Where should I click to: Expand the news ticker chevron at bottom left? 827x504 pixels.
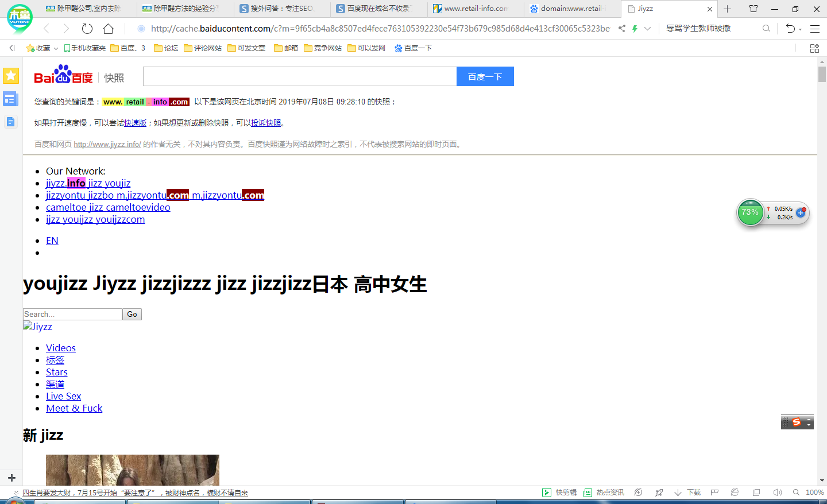click(x=16, y=493)
